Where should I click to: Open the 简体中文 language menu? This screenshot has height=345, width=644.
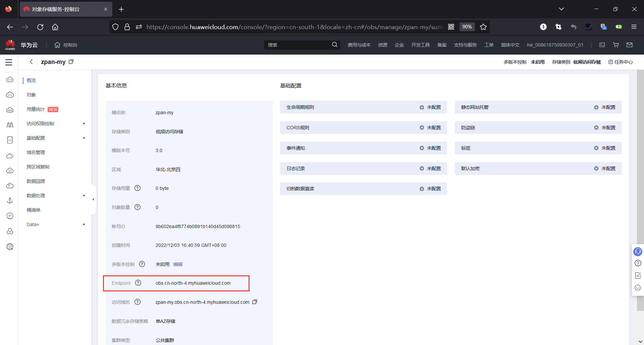510,45
